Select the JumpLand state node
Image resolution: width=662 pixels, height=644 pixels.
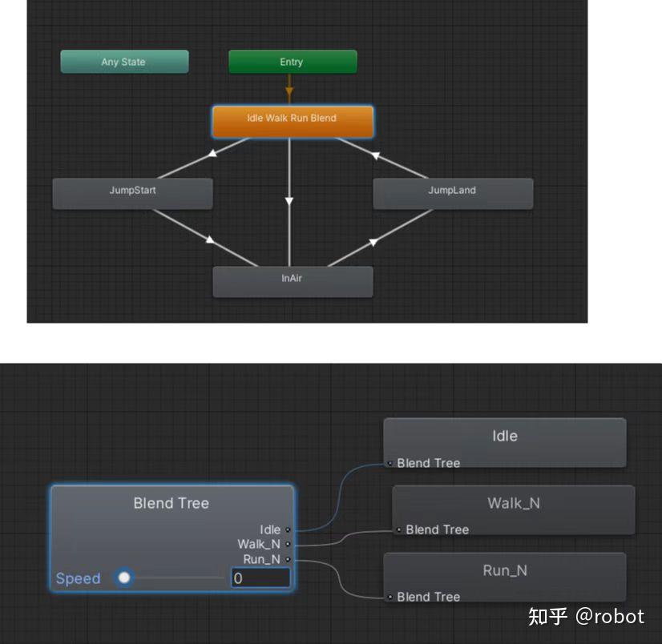tap(453, 193)
